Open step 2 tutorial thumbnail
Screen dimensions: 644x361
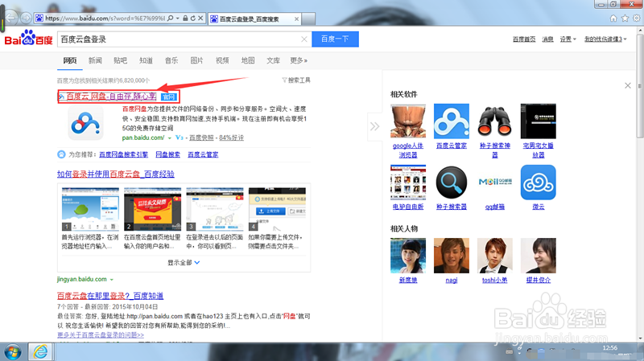pos(152,209)
